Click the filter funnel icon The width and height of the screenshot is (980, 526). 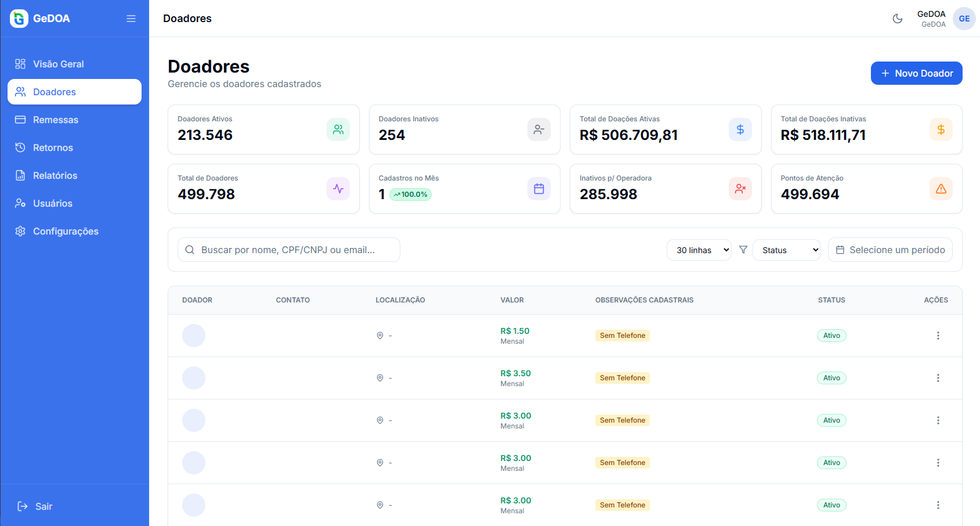pos(743,250)
